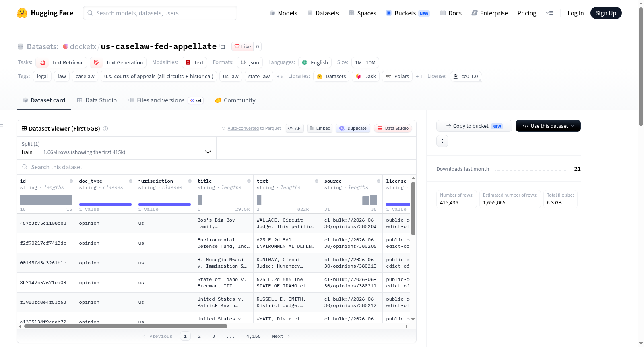Open the Models nav item
The width and height of the screenshot is (644, 347).
pos(283,13)
